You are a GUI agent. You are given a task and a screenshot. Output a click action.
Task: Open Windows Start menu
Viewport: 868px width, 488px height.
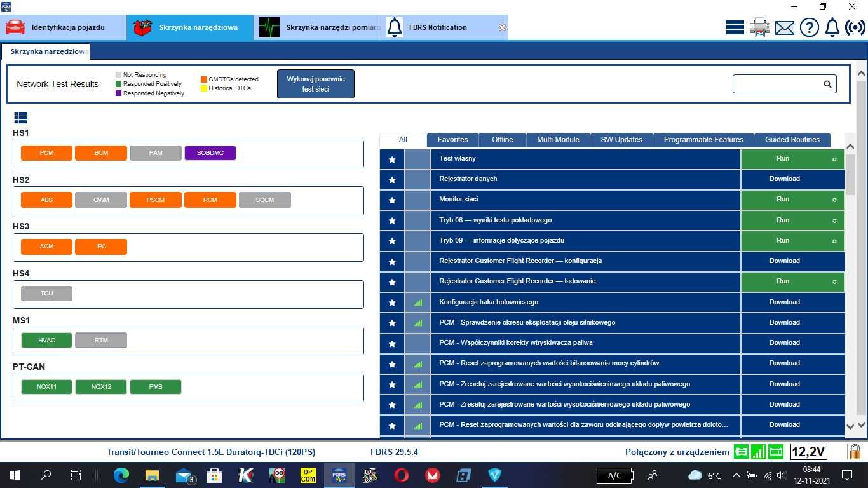(x=15, y=475)
